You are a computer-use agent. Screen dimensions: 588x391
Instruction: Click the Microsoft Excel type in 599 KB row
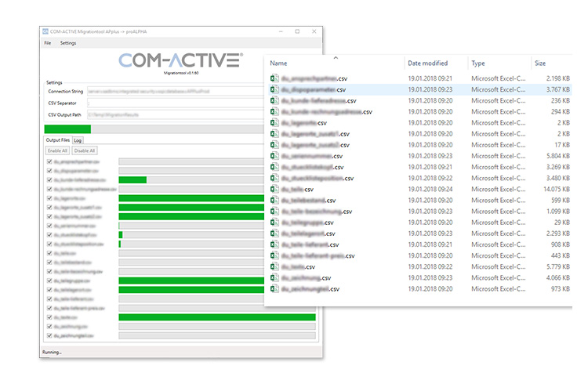click(x=499, y=200)
